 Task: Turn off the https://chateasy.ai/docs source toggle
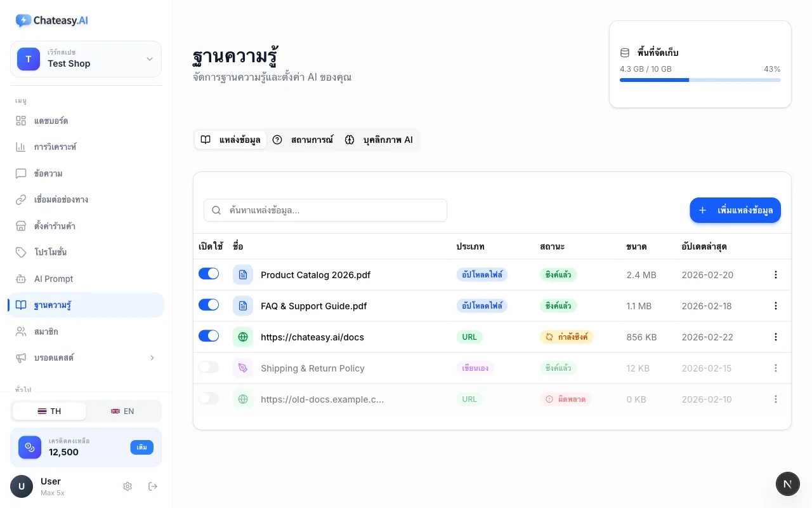(209, 336)
